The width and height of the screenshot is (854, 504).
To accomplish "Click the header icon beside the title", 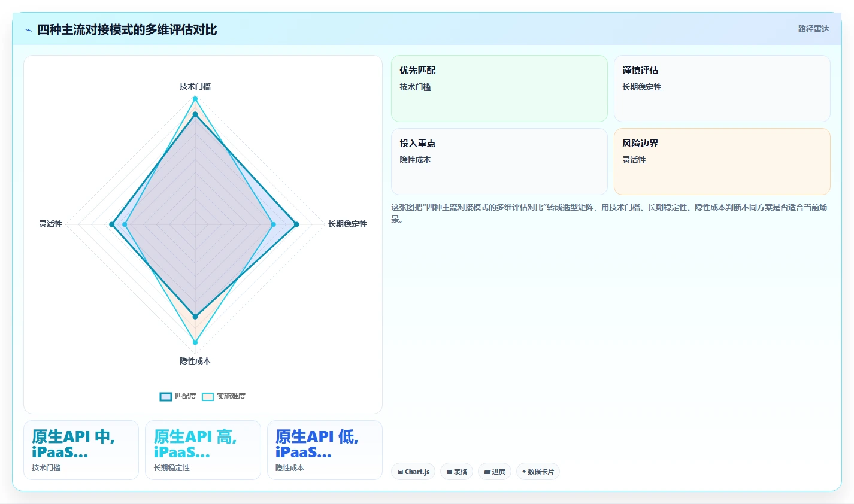I will pyautogui.click(x=28, y=30).
